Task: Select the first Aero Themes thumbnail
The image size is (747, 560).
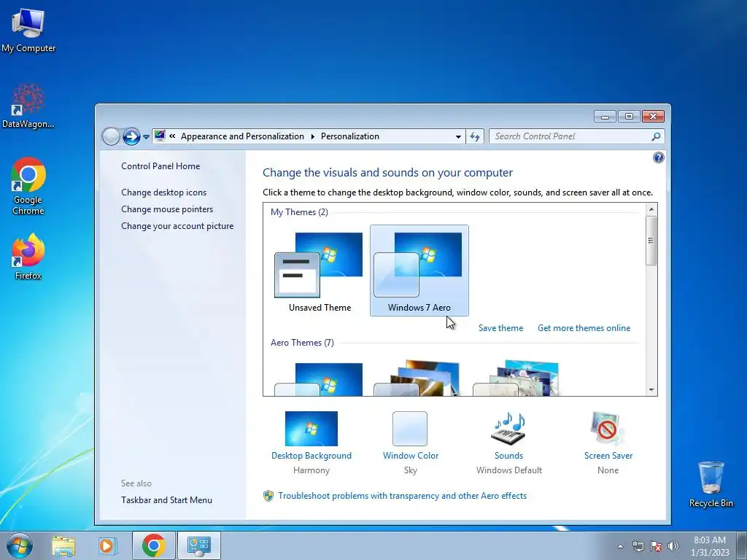Action: point(319,379)
